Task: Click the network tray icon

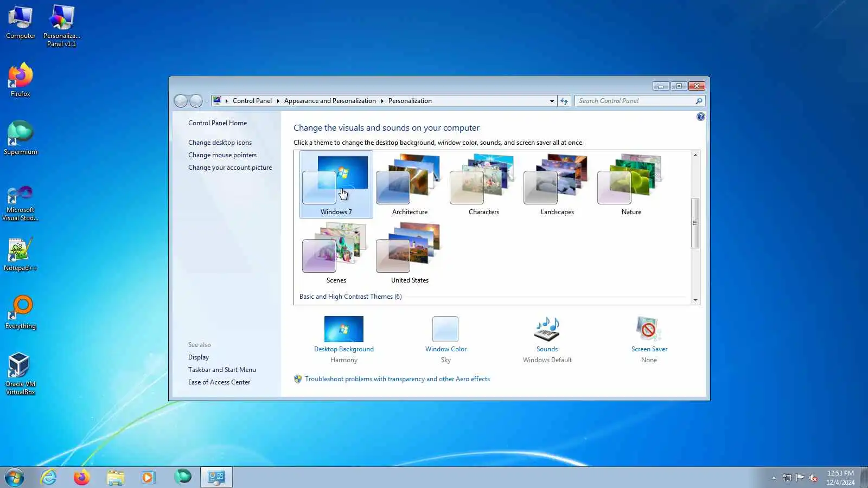Action: pyautogui.click(x=787, y=478)
